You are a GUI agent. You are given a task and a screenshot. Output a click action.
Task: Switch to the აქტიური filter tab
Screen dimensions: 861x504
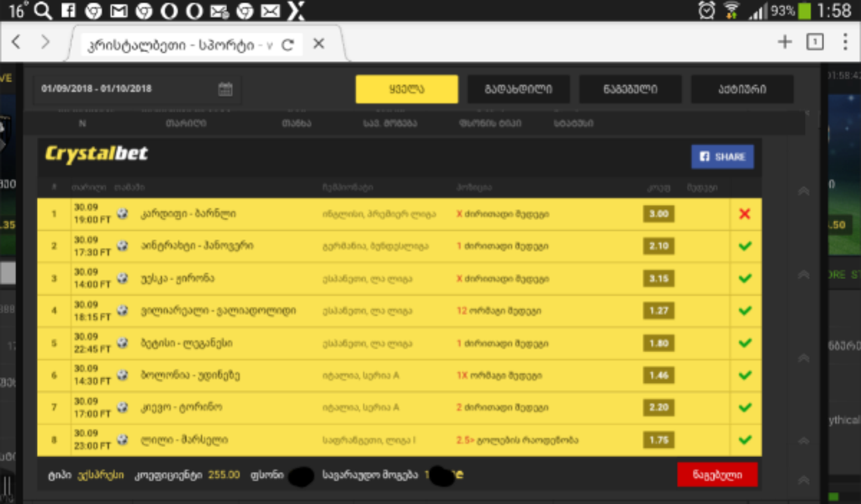tap(742, 89)
